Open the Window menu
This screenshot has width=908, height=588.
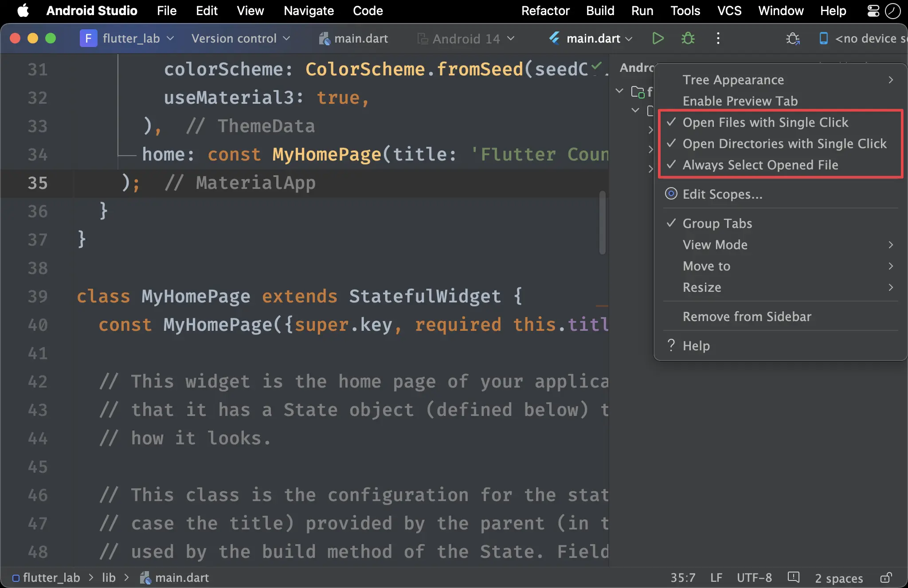[780, 11]
